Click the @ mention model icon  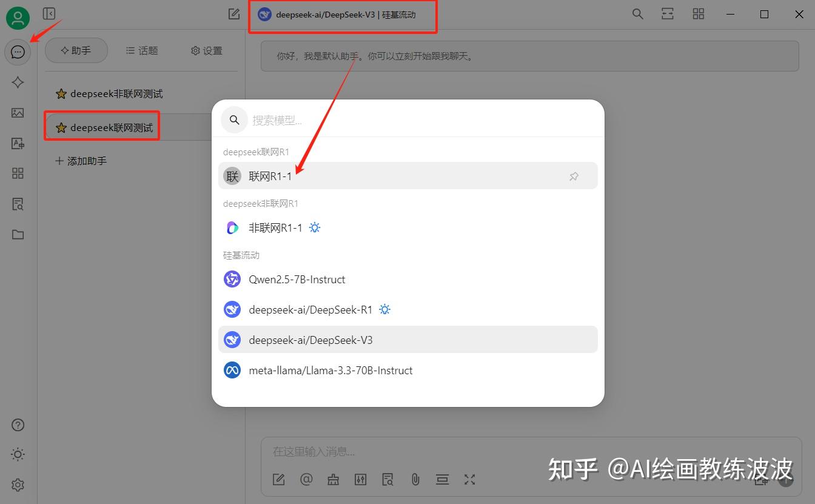tap(306, 479)
